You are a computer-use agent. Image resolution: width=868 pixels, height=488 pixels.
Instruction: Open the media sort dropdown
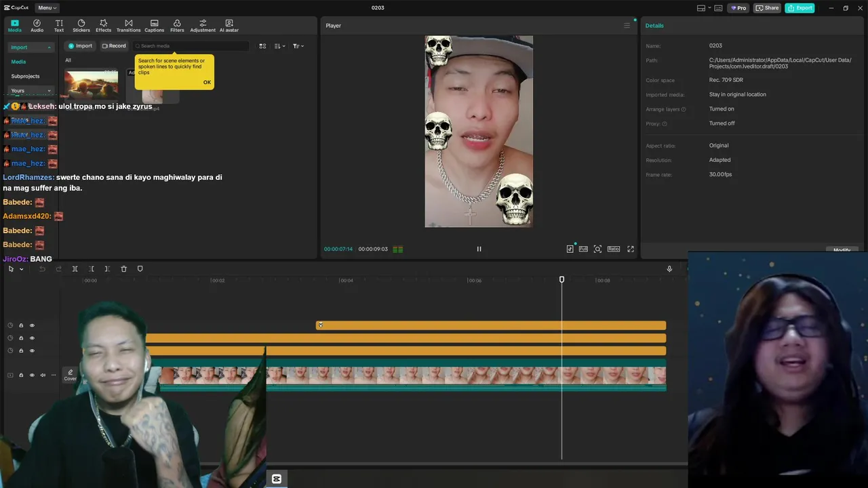(279, 46)
